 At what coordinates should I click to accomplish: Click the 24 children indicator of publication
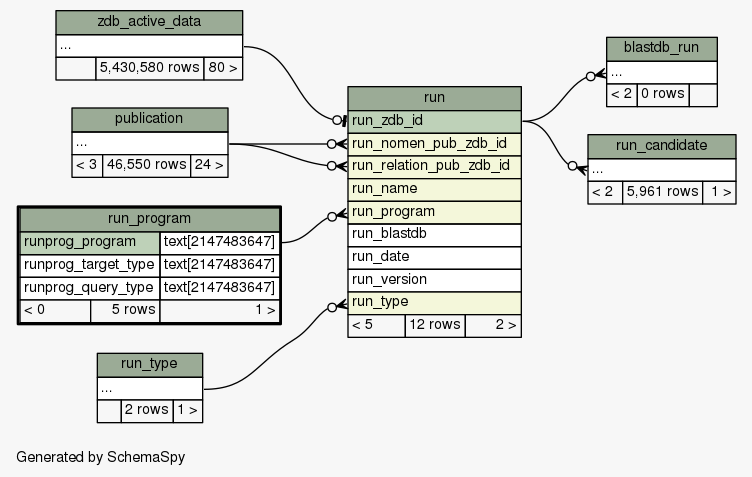(209, 165)
